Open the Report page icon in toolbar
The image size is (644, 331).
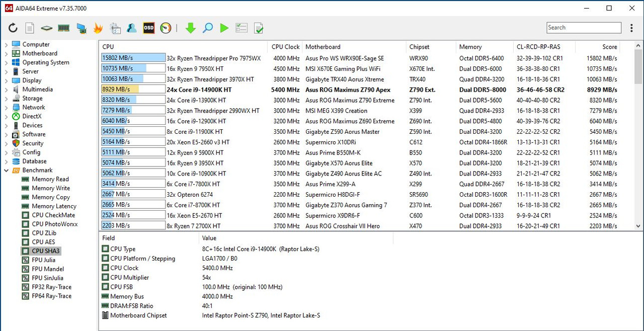click(x=30, y=28)
